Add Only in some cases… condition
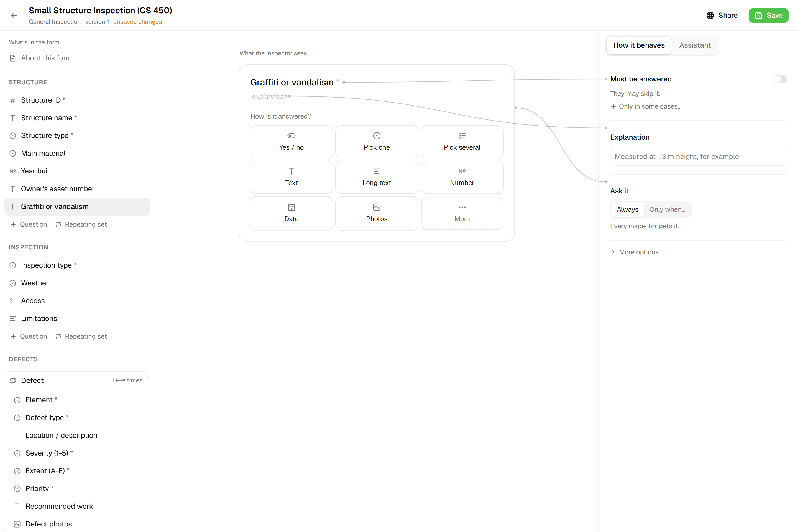 (x=646, y=106)
